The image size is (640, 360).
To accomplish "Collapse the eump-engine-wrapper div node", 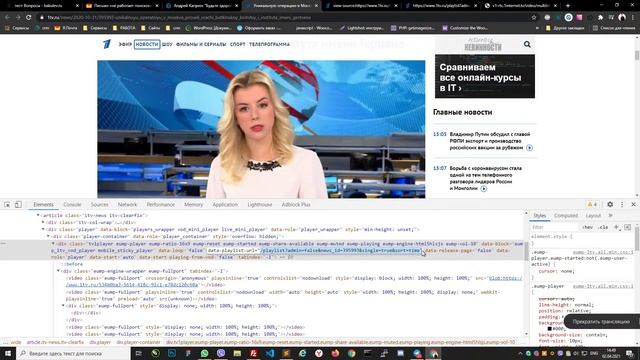I will click(58, 271).
